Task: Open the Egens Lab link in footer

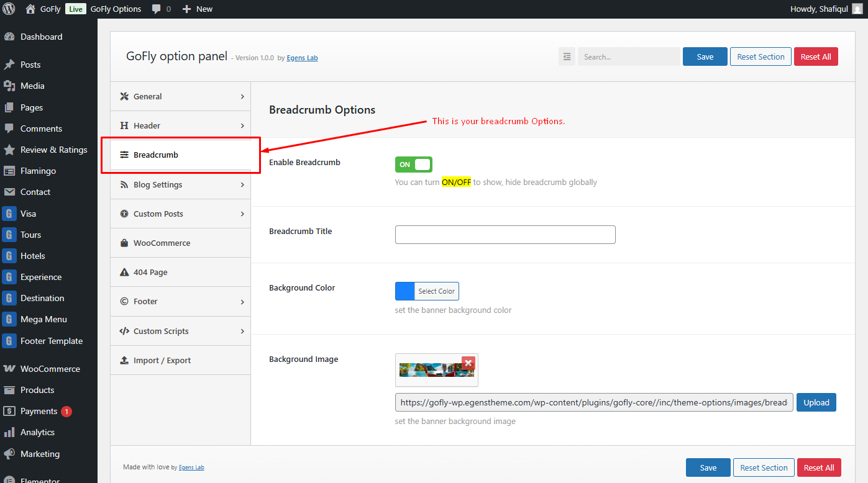Action: (191, 467)
